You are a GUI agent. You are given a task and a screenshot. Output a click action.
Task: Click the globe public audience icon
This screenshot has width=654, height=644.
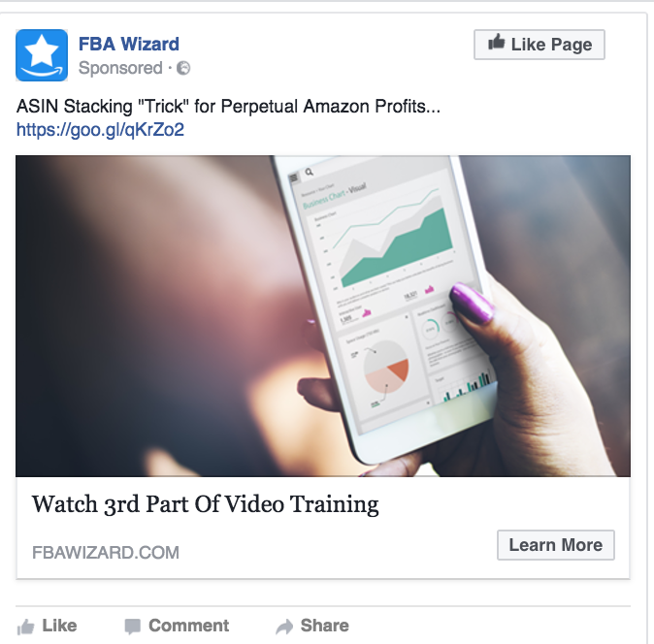(183, 68)
